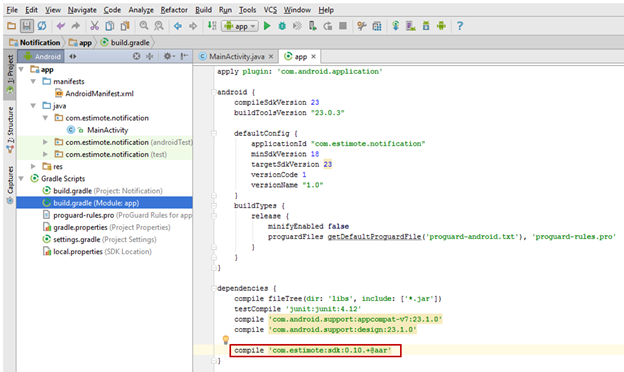Toggle the 1: Project side tab

coord(10,74)
